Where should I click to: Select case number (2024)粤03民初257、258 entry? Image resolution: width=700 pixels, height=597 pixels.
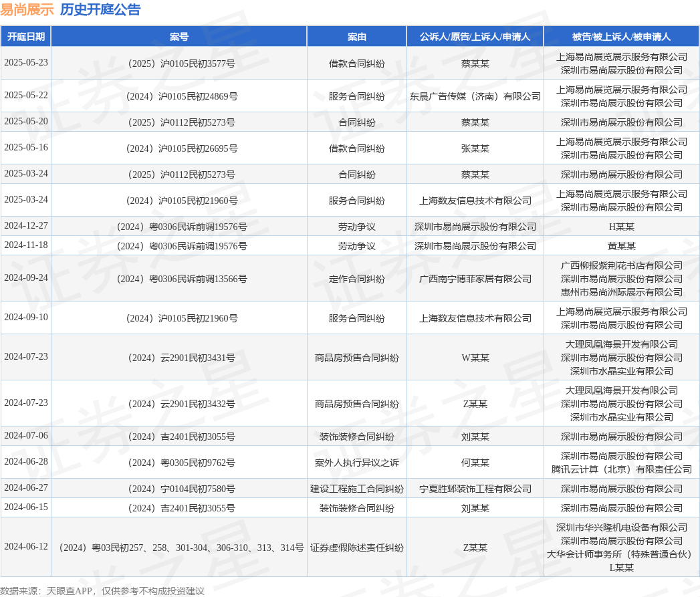181,548
